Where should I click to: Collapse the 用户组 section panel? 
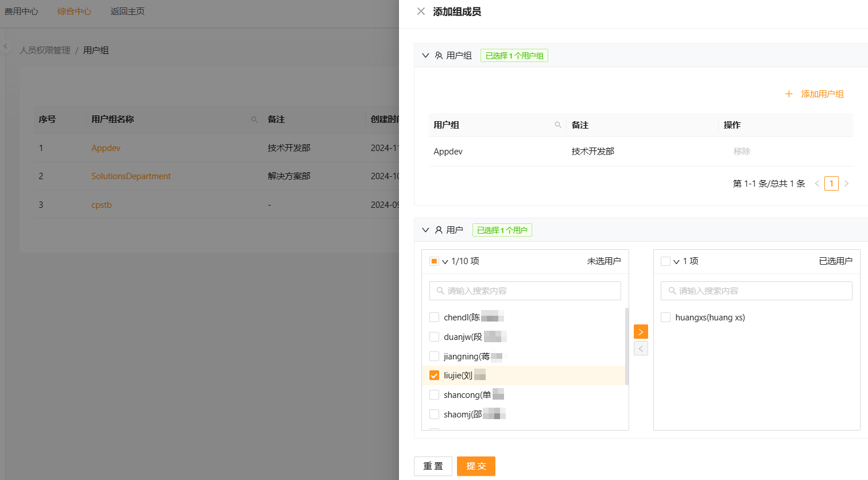pos(425,56)
